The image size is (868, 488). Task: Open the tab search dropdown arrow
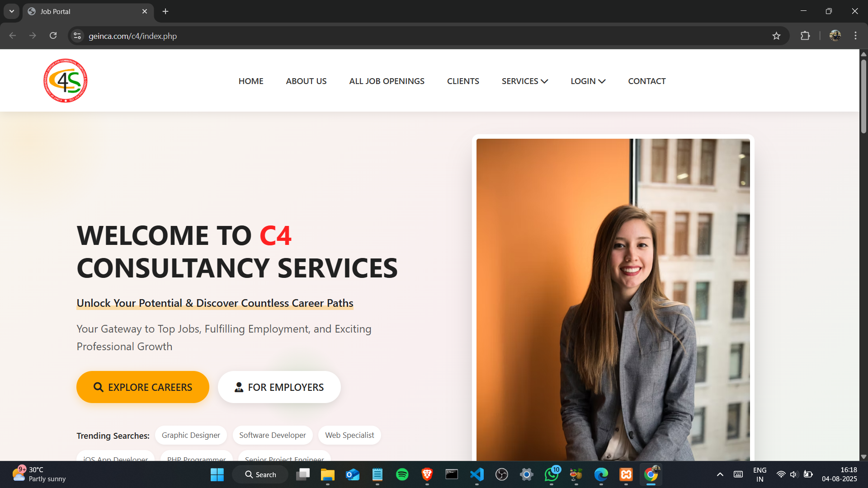12,11
